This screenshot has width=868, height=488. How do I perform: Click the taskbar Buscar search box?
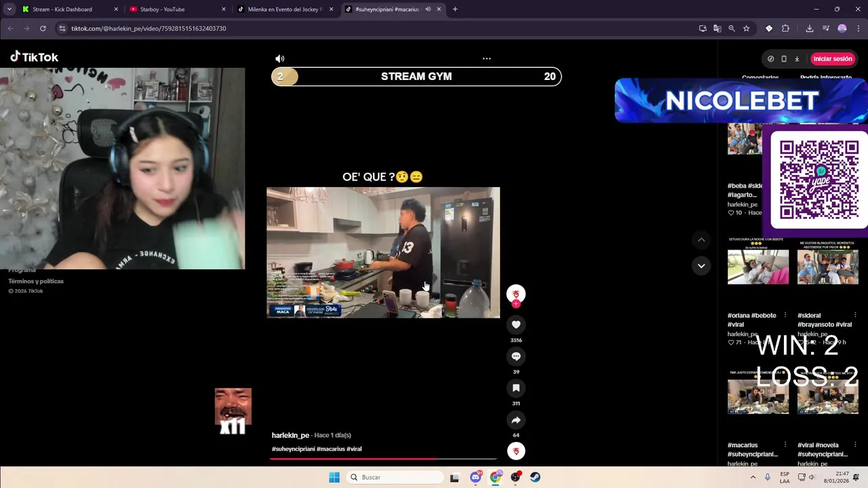tap(395, 477)
